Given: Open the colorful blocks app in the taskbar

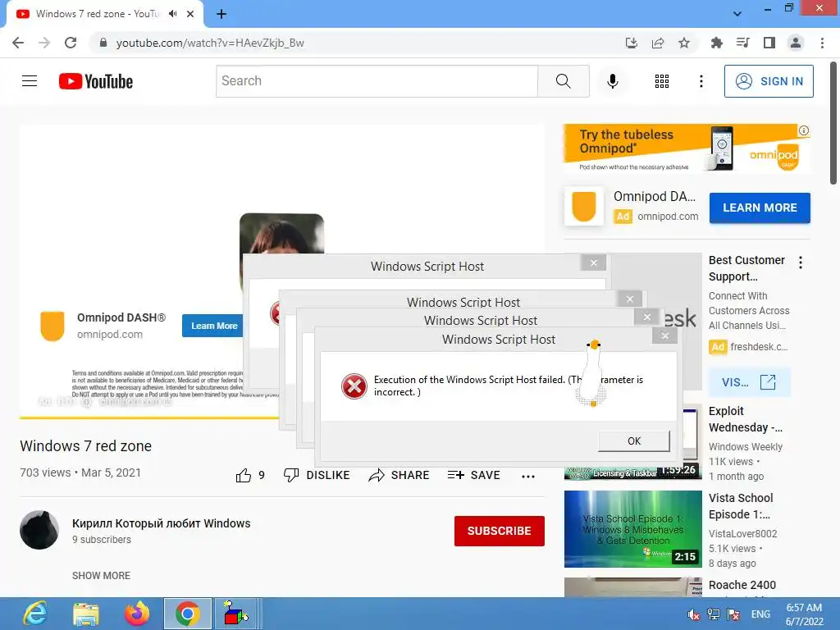Looking at the screenshot, I should [235, 614].
